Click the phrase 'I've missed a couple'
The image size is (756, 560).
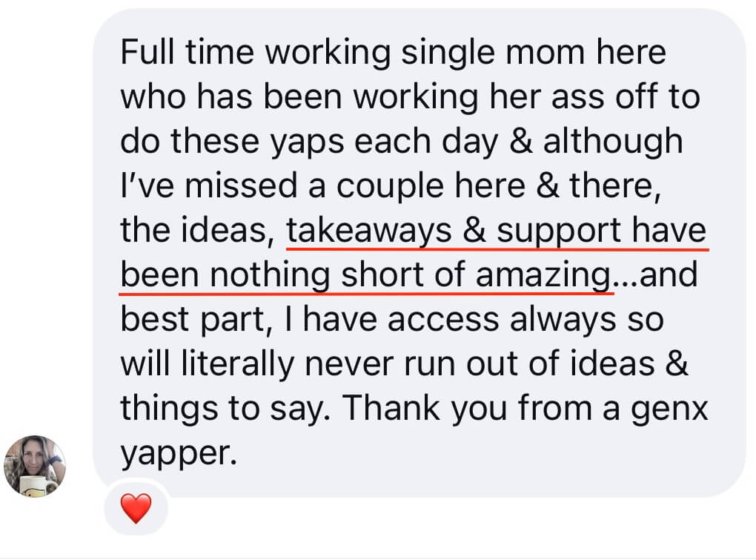(282, 185)
